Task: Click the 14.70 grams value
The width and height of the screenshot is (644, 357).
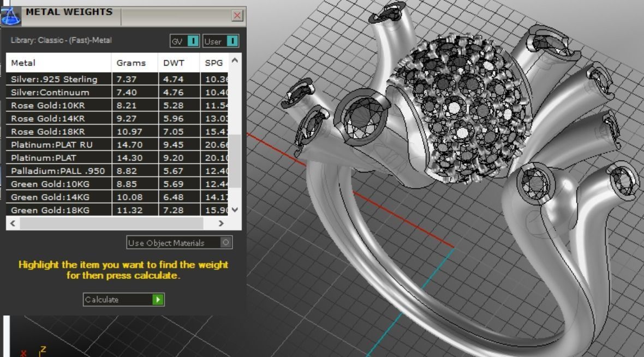Action: pos(129,145)
